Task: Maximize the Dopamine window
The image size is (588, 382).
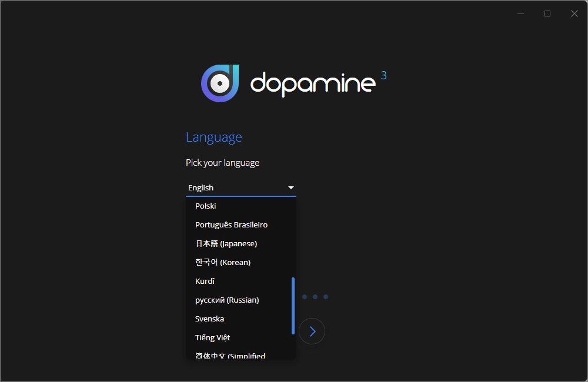Action: pyautogui.click(x=547, y=14)
